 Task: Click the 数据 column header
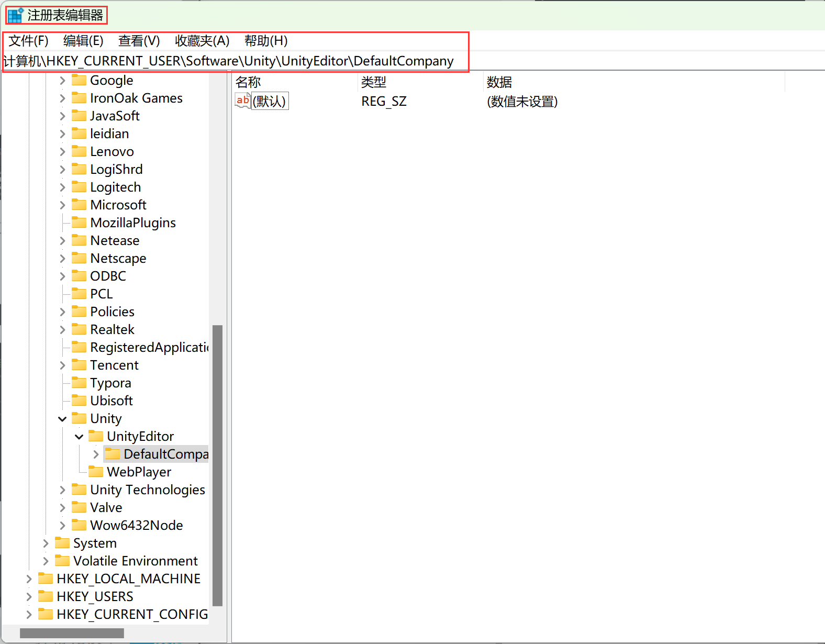[634, 82]
